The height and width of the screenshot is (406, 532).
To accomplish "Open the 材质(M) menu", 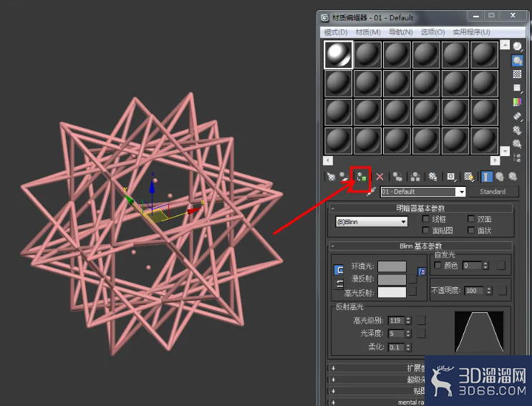I will click(368, 32).
